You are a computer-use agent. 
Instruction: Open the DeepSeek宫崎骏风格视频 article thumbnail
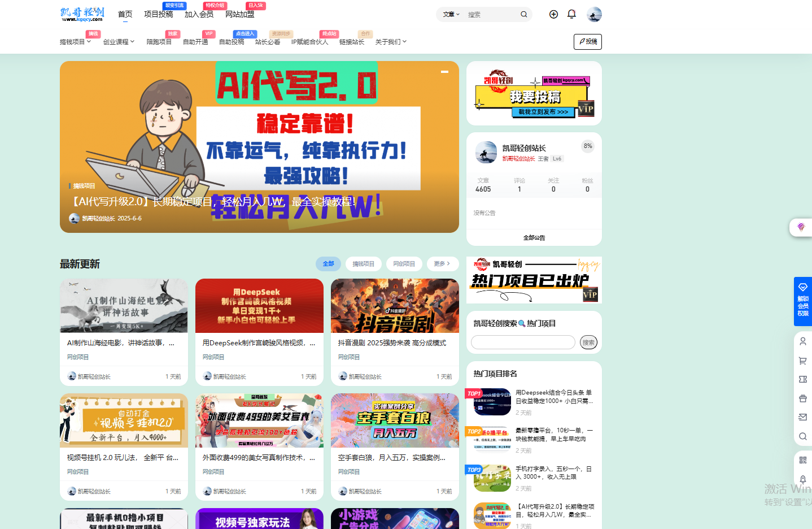coord(259,306)
